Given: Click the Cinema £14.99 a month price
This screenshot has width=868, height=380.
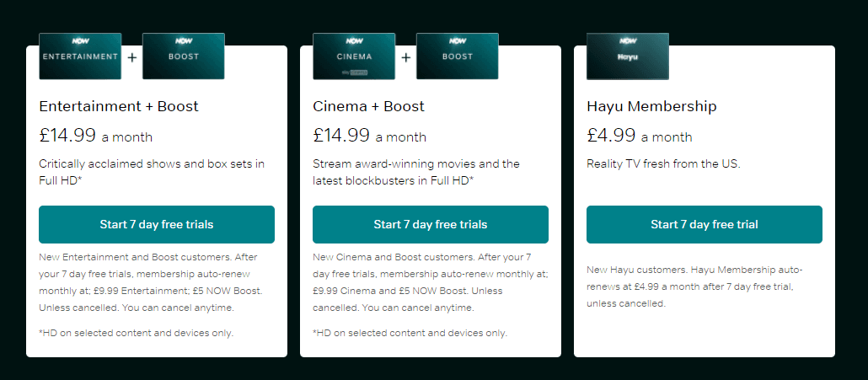Looking at the screenshot, I should (369, 136).
